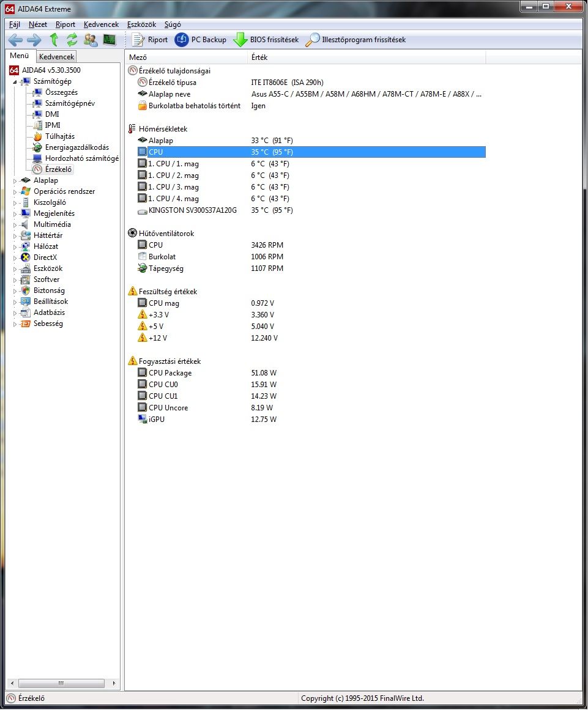This screenshot has height=710, width=588.
Task: Switch to the Kedvencek tab
Action: (56, 57)
